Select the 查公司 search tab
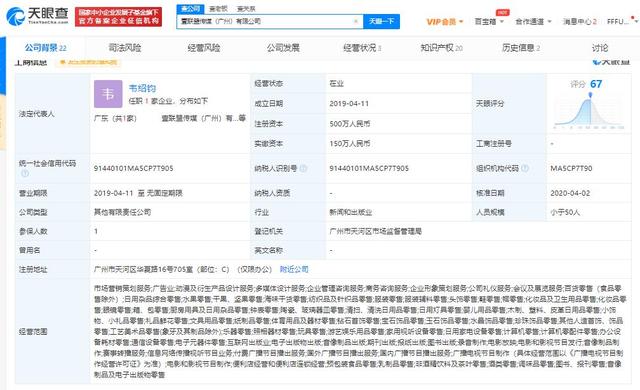640x390 pixels. coord(190,8)
